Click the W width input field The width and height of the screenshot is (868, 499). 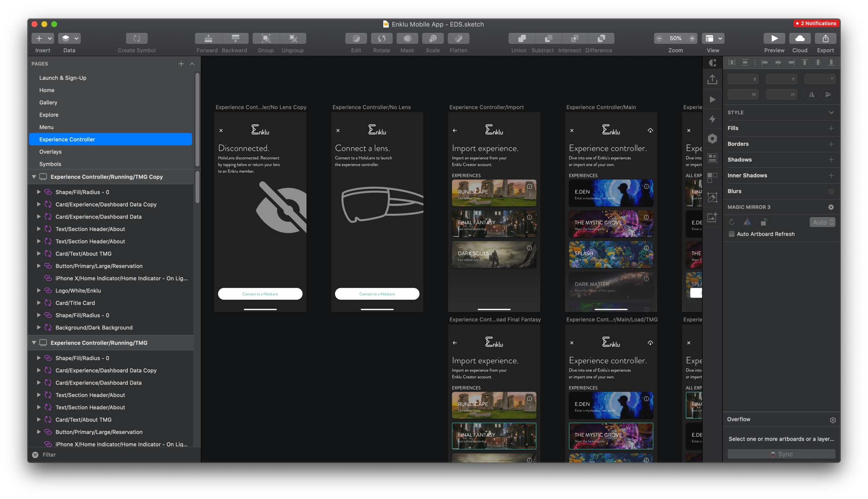pos(743,94)
